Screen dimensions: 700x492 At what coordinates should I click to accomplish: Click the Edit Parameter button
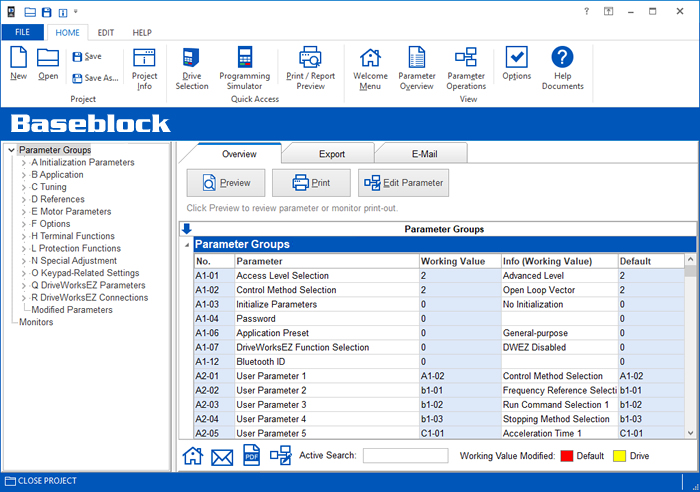(403, 183)
